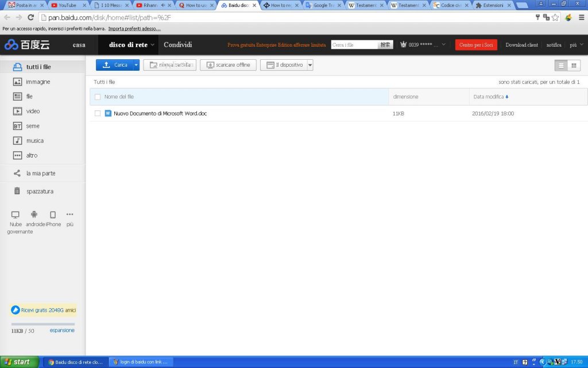Go to casa in top navigation
Viewport: 588px width, 368px height.
[79, 45]
